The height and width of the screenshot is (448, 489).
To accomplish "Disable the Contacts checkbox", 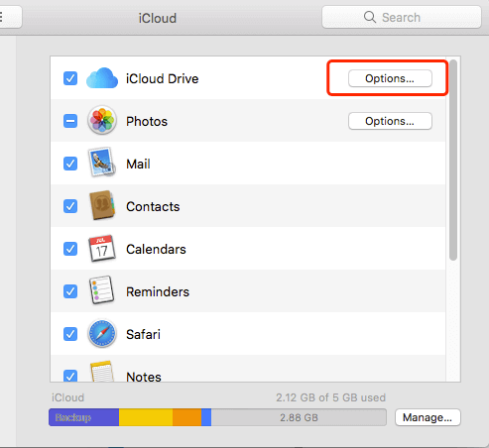I will [x=70, y=206].
